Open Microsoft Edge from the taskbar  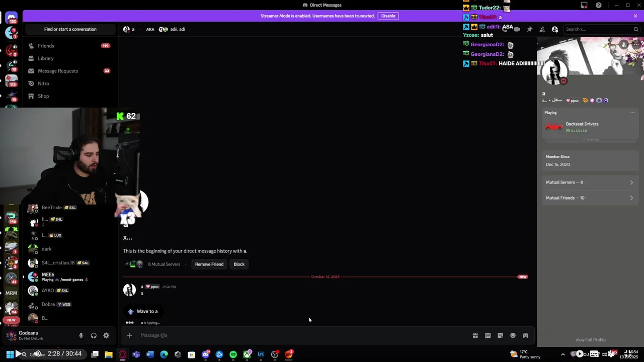tap(164, 354)
